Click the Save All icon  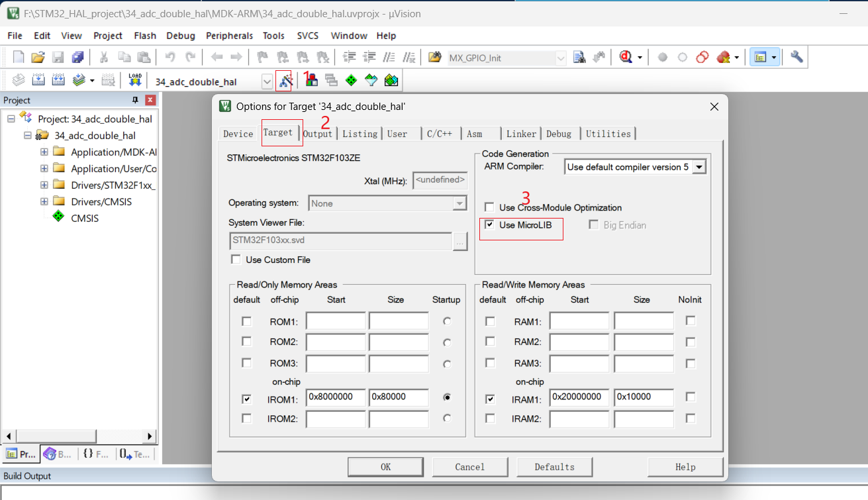tap(78, 58)
